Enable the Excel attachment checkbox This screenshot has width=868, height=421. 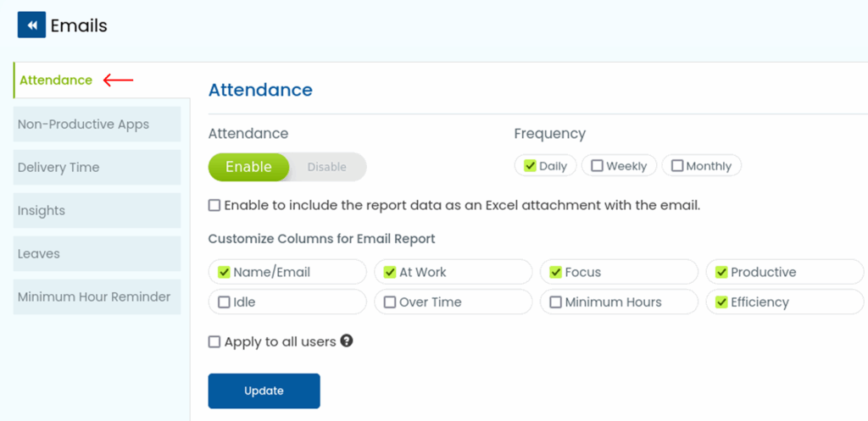coord(214,205)
